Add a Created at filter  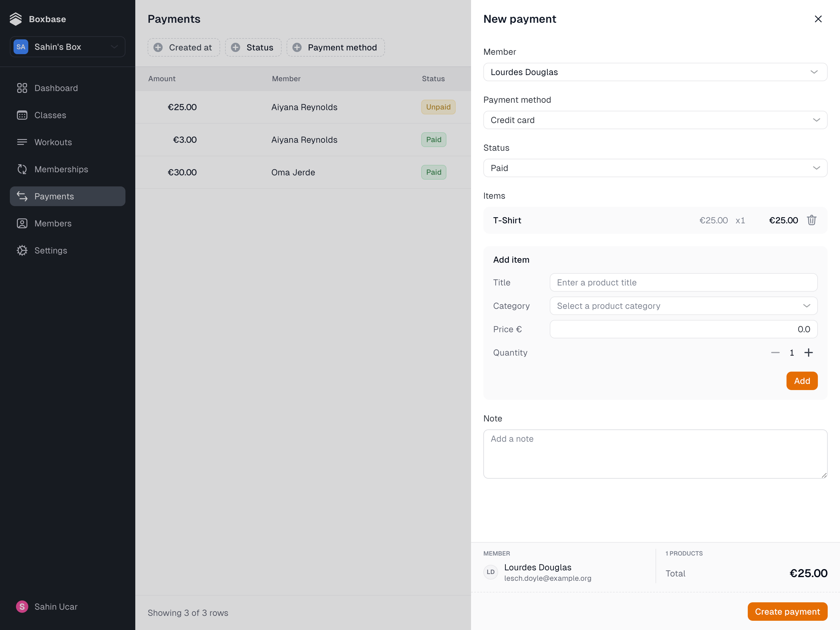[184, 47]
